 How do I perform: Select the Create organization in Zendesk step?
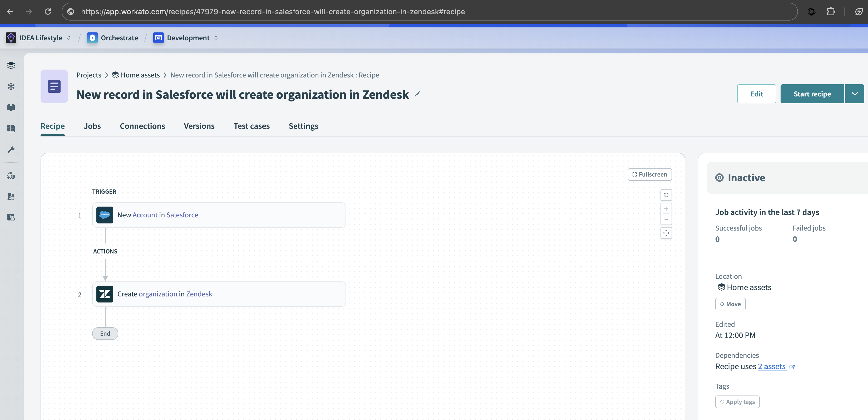(x=219, y=294)
